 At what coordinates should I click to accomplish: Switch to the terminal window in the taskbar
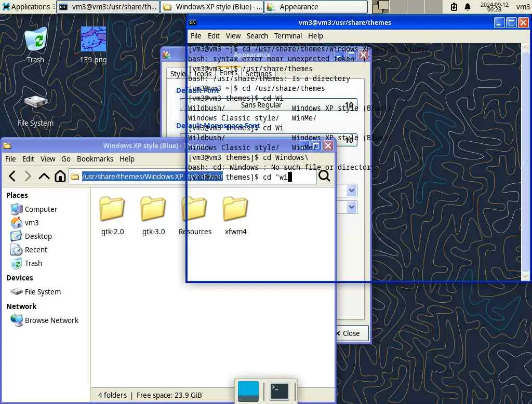tap(108, 6)
